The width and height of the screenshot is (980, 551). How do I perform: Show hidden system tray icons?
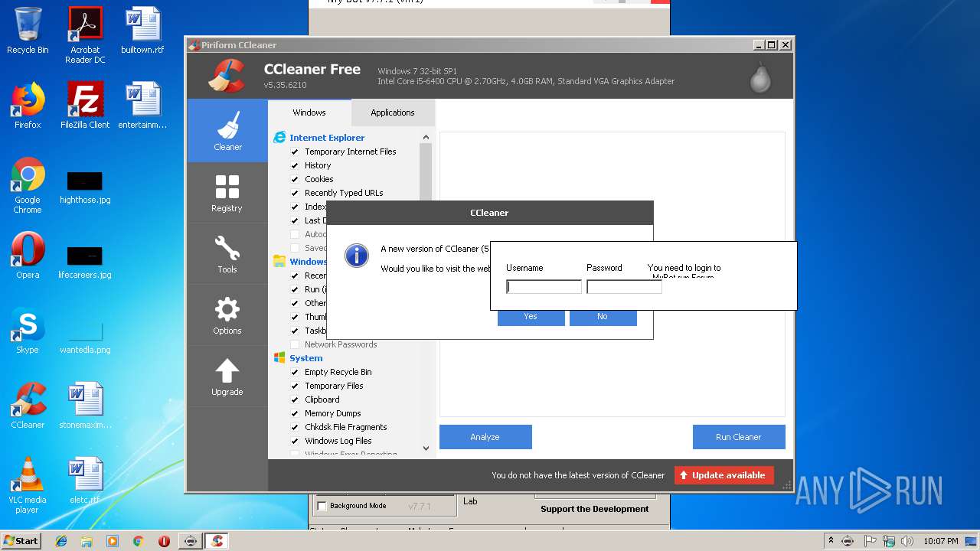(831, 540)
